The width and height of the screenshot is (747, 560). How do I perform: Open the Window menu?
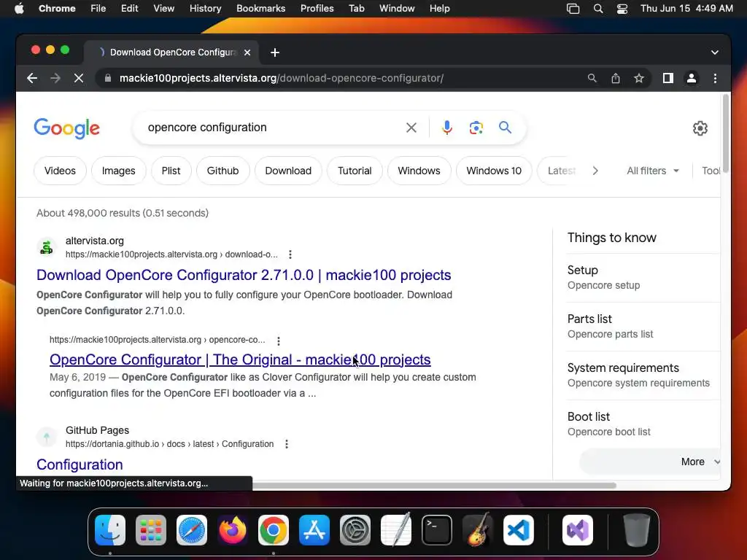point(397,9)
